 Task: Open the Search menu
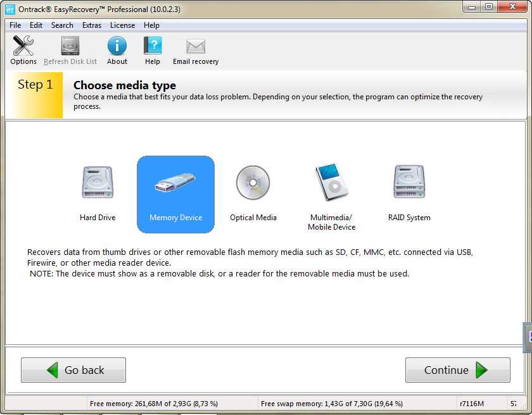pos(63,25)
